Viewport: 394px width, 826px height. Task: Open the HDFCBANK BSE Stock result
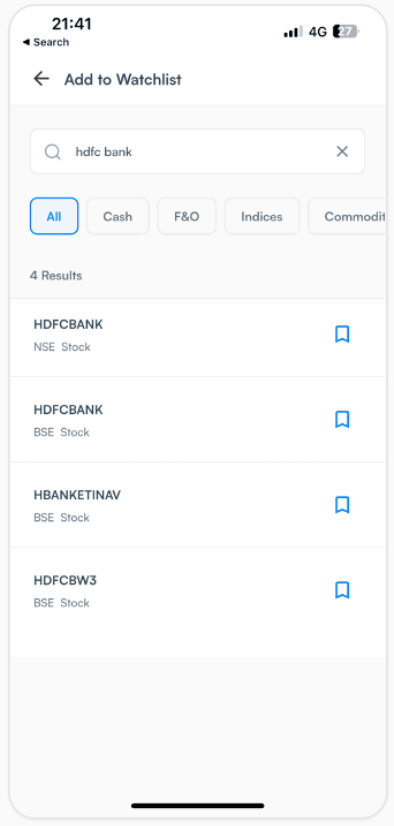point(198,420)
